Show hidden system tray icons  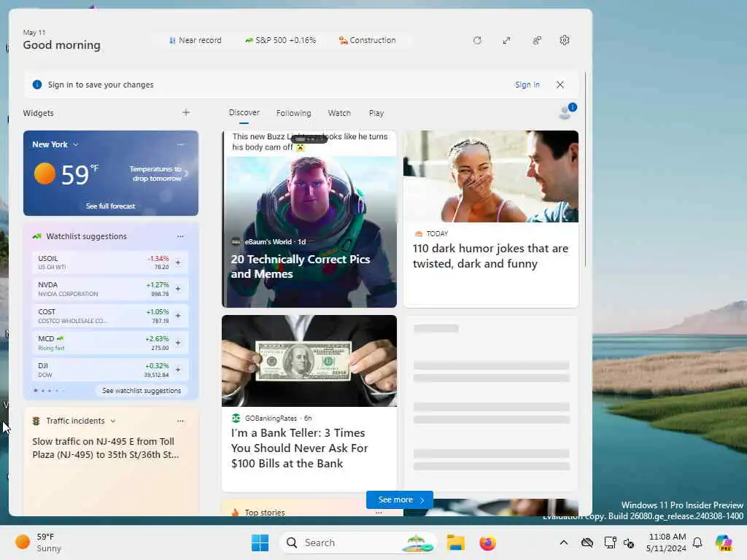pyautogui.click(x=564, y=542)
